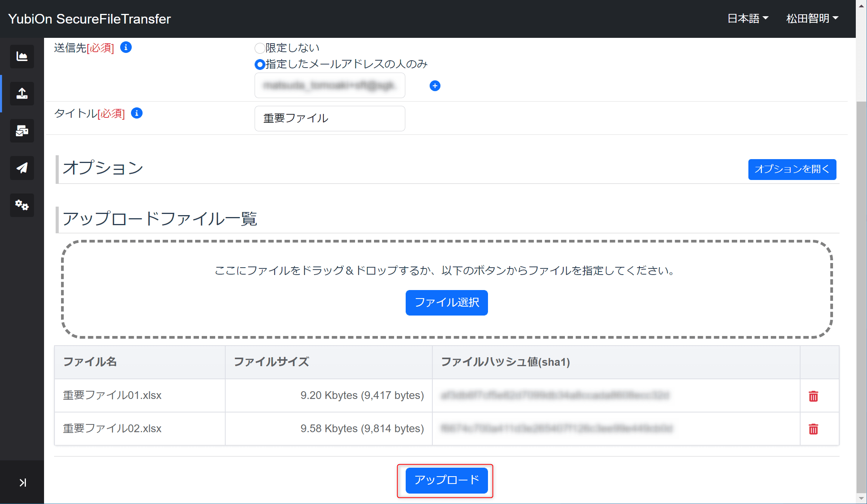Open the 日本語 language dropdown
This screenshot has height=504, width=867.
(x=748, y=19)
